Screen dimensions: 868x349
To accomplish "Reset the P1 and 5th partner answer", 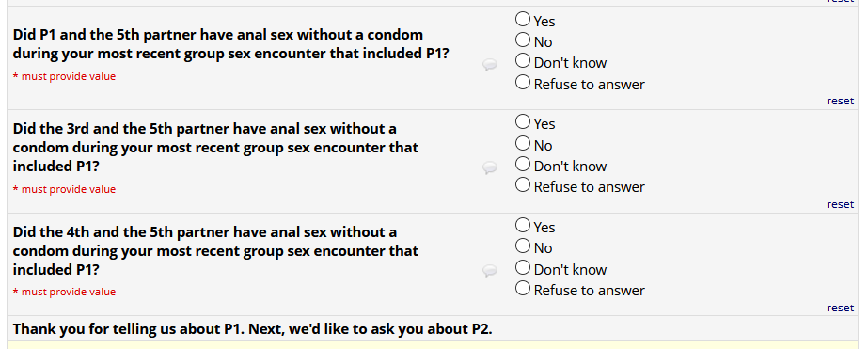I will [841, 101].
